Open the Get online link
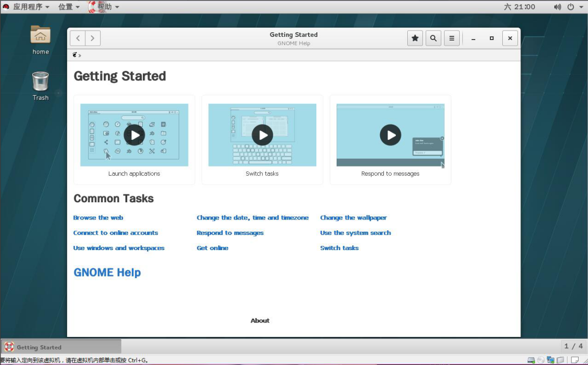 pos(212,248)
